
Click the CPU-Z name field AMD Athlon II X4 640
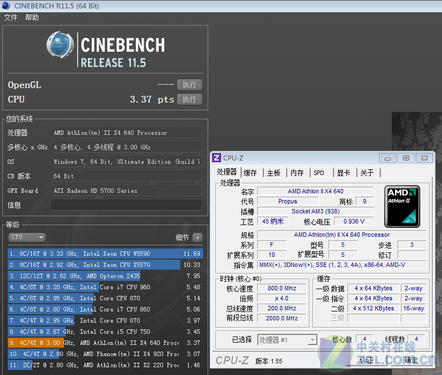tap(315, 191)
